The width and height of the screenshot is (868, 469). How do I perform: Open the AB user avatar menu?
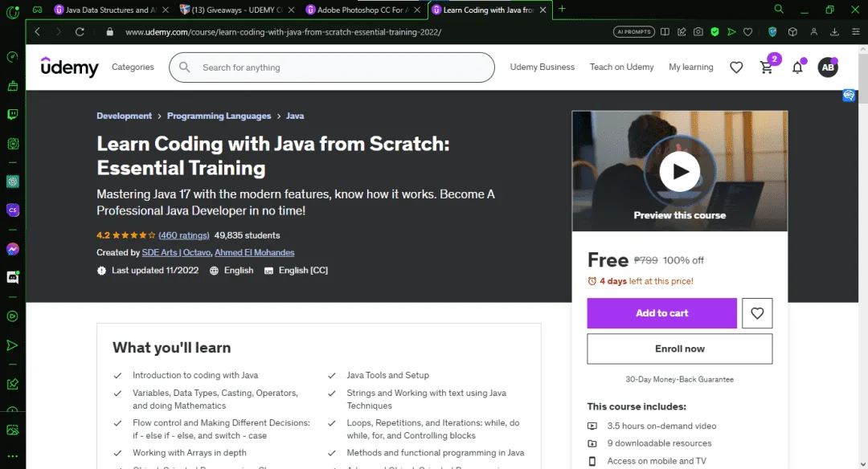click(828, 67)
